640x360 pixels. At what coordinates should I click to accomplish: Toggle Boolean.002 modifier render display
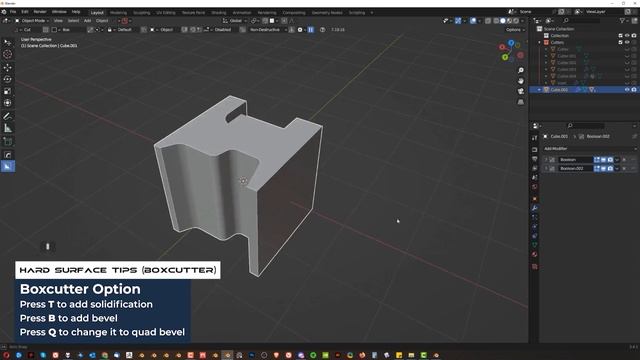(x=610, y=168)
